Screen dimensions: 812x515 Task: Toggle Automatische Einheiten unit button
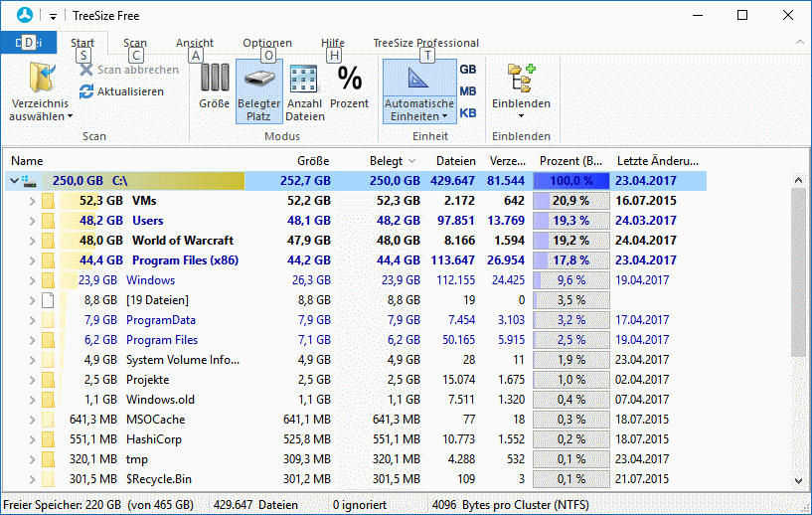419,91
